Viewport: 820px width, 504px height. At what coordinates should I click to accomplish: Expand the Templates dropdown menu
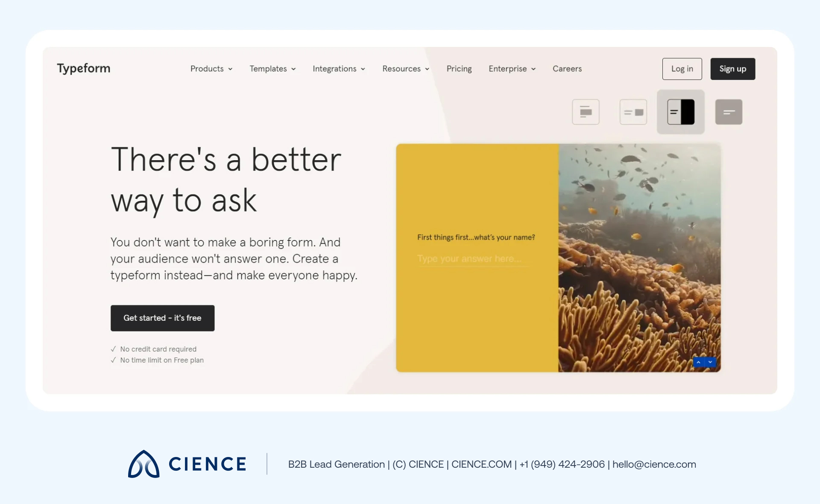pos(272,69)
